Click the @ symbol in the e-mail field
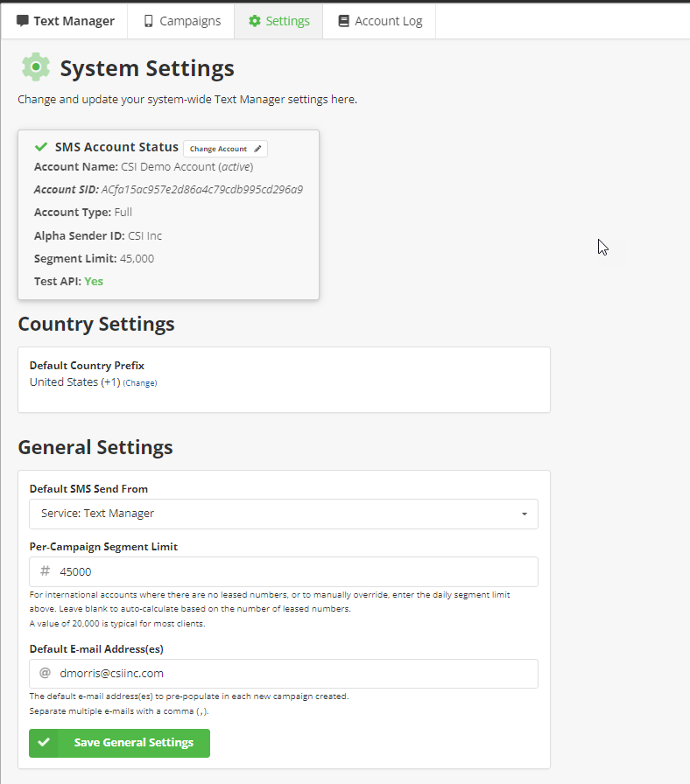The height and width of the screenshot is (784, 690). (x=46, y=674)
